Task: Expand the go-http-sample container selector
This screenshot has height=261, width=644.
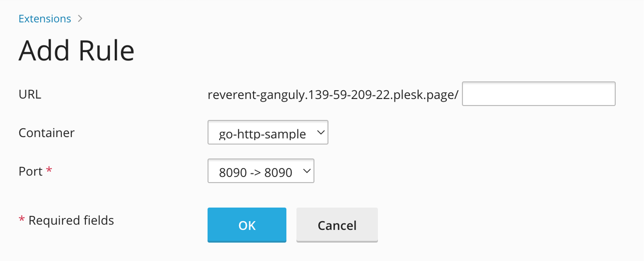Action: click(267, 133)
